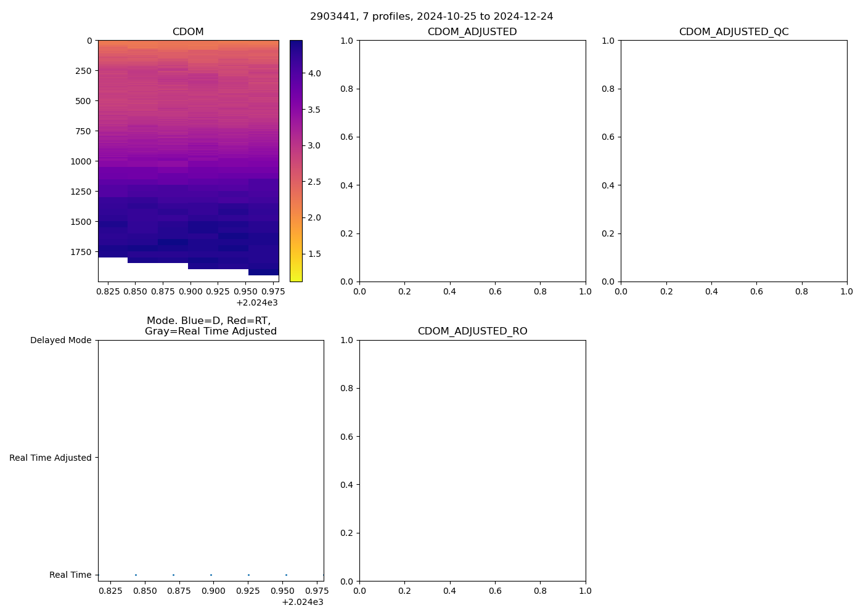The width and height of the screenshot is (863, 616).
Task: Click the 'Delayed Mode' y-axis label
Action: [60, 340]
